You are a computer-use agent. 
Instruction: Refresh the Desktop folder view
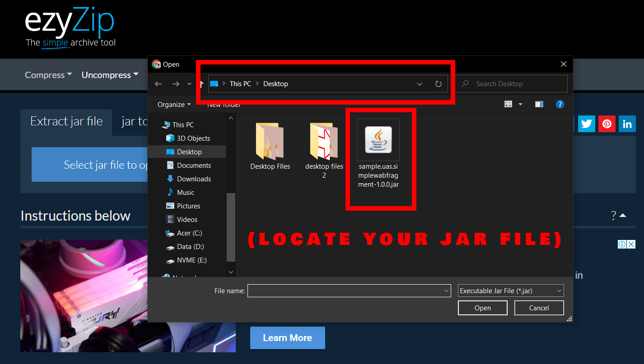[x=438, y=83]
